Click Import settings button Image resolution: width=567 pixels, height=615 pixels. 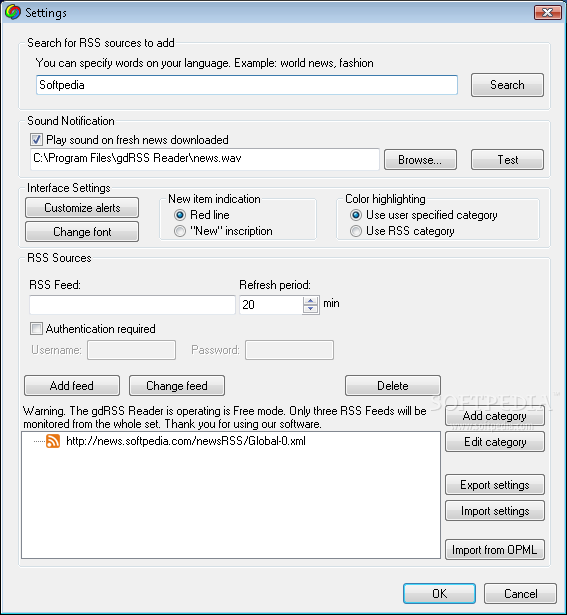pos(495,511)
